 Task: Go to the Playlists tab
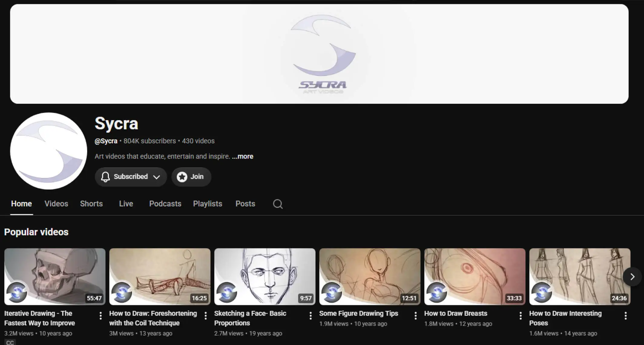(208, 204)
